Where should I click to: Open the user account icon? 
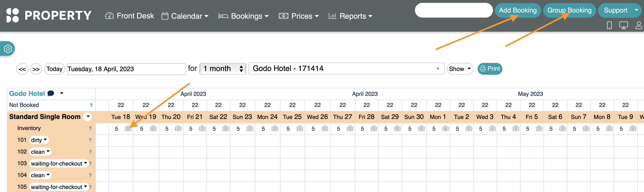pyautogui.click(x=639, y=25)
